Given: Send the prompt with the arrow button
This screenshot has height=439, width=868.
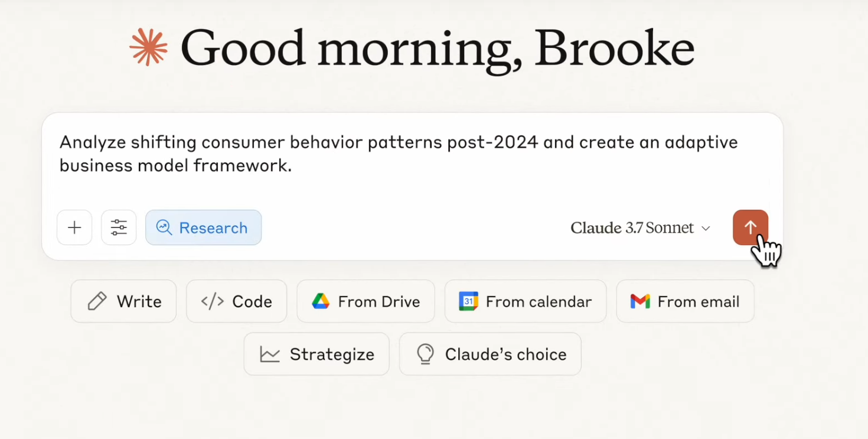Looking at the screenshot, I should pyautogui.click(x=750, y=227).
